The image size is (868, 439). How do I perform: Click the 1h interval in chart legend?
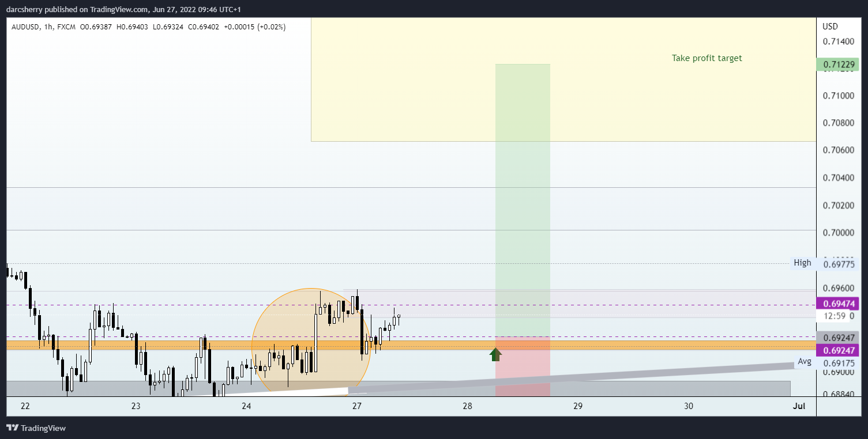point(47,27)
